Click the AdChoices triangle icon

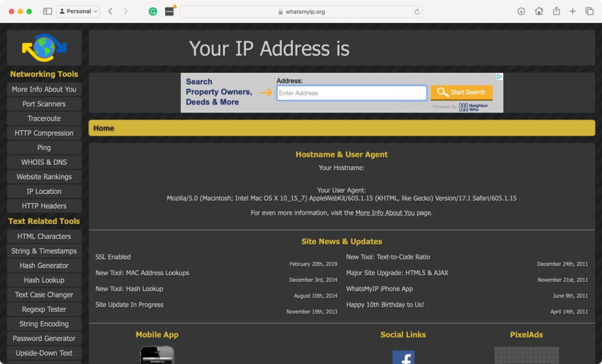499,76
